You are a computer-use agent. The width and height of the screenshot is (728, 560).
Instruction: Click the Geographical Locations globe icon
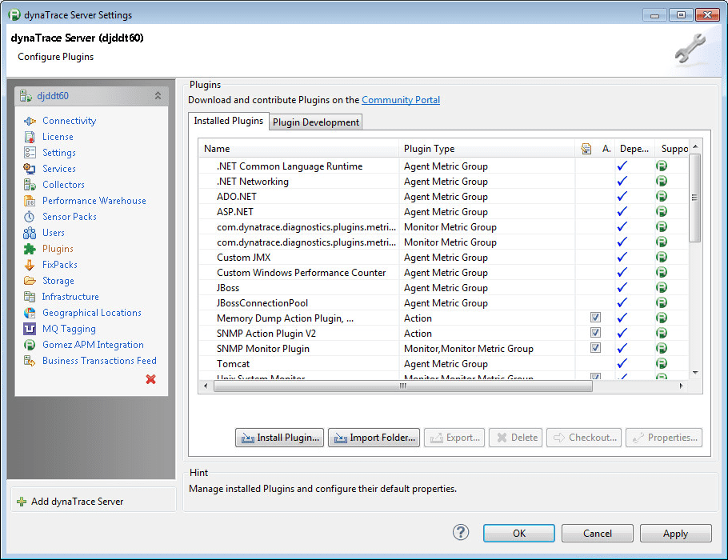point(30,313)
